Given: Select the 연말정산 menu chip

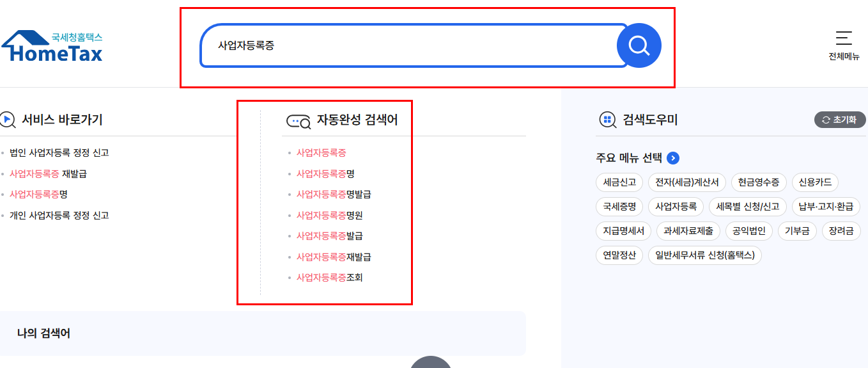Looking at the screenshot, I should click(x=619, y=255).
